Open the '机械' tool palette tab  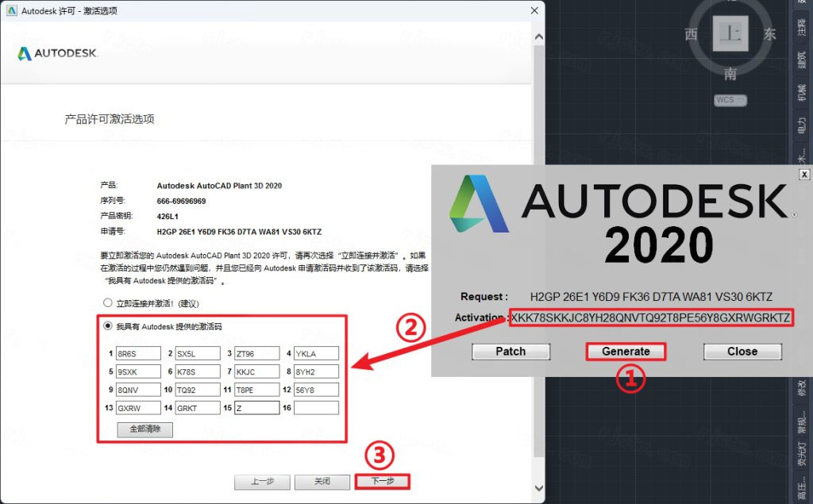[802, 93]
